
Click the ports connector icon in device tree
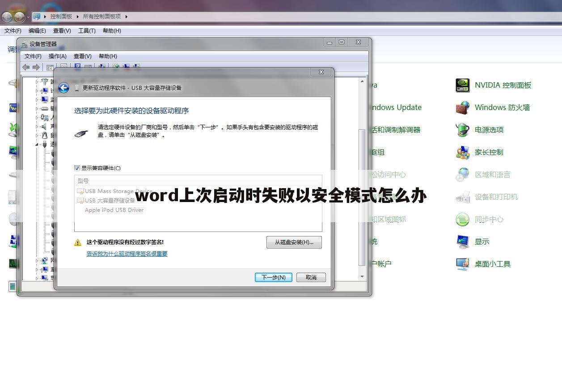pos(44,81)
